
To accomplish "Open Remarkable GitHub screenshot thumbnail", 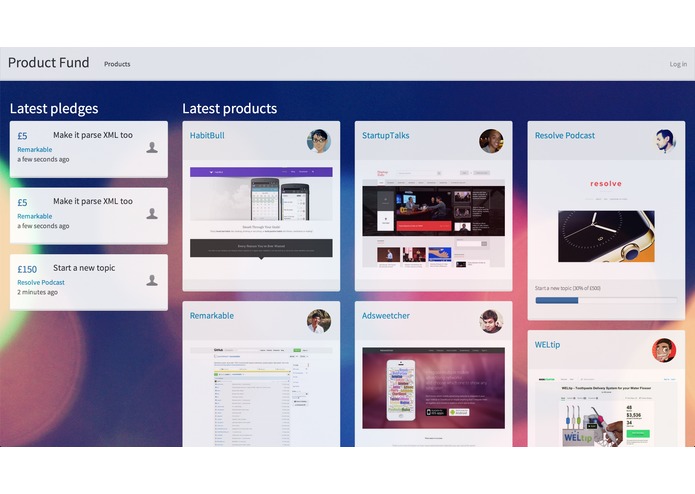I will [261, 397].
